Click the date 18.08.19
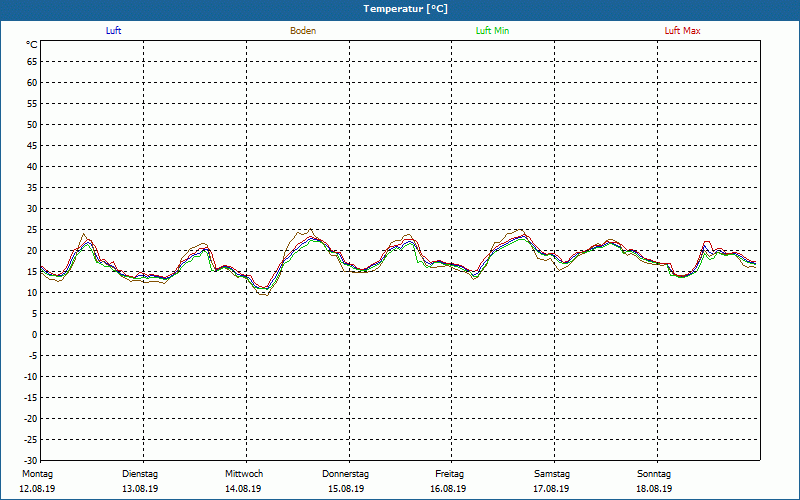 click(654, 489)
